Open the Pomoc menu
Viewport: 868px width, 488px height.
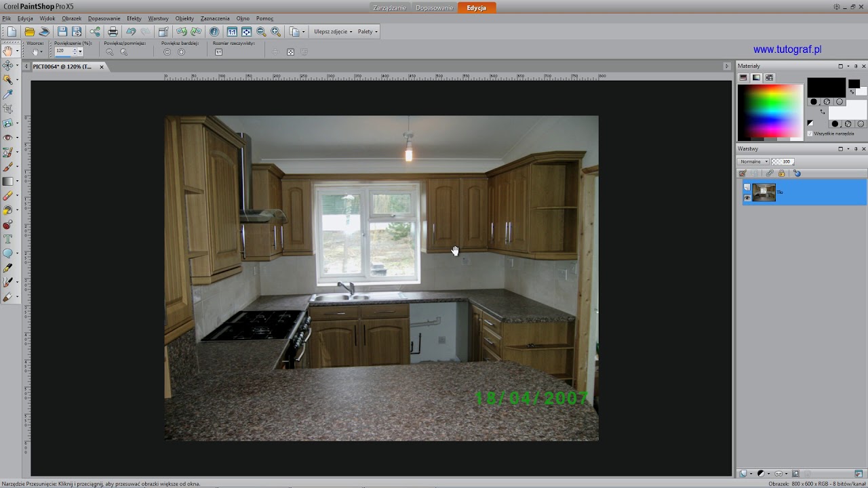(264, 18)
